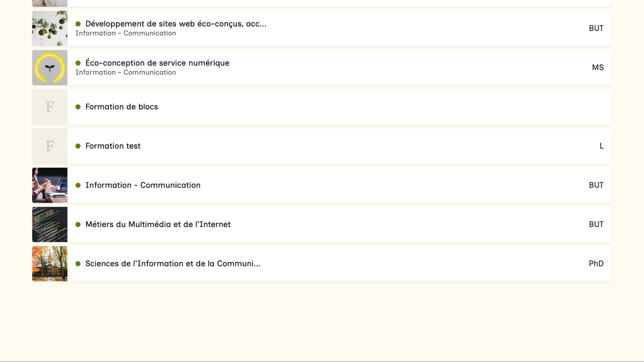The height and width of the screenshot is (362, 644).
Task: Open "Développement de sites web éco-conçus" title
Action: pyautogui.click(x=176, y=24)
